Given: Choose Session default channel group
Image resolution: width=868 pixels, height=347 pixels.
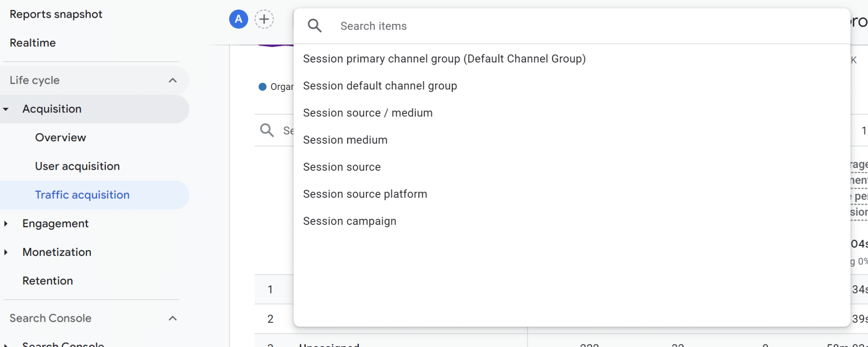Looking at the screenshot, I should 380,86.
